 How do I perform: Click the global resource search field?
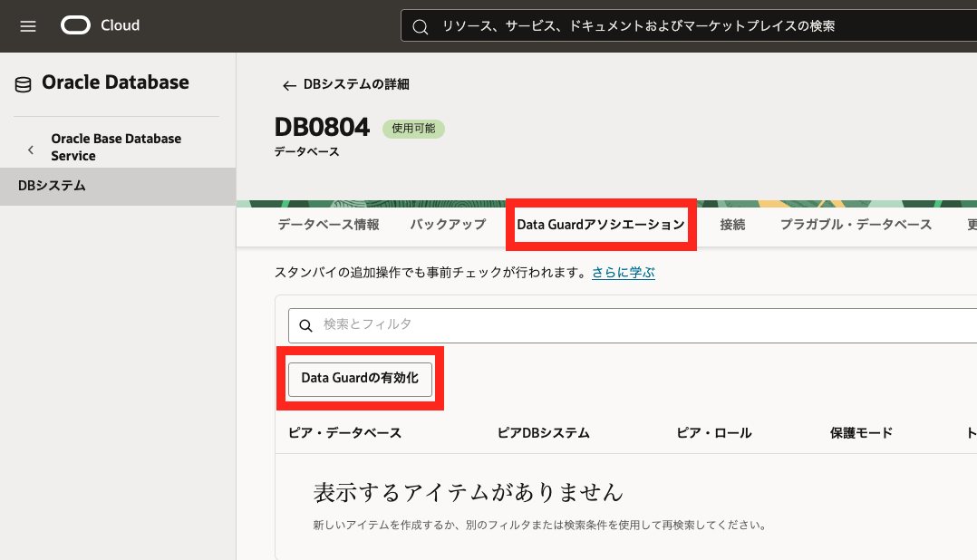pos(689,26)
